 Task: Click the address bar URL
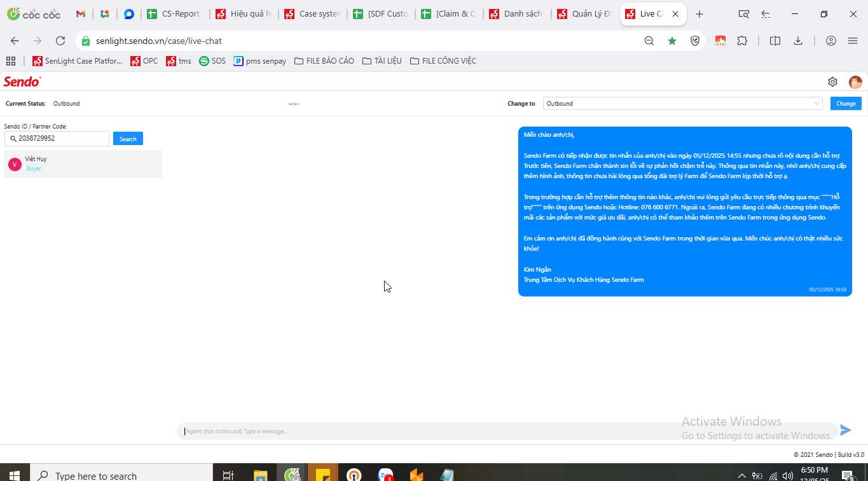click(159, 41)
